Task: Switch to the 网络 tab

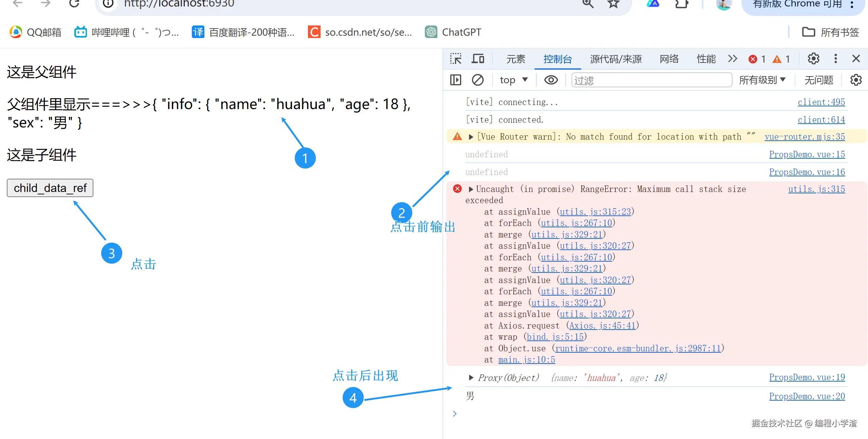Action: click(669, 59)
